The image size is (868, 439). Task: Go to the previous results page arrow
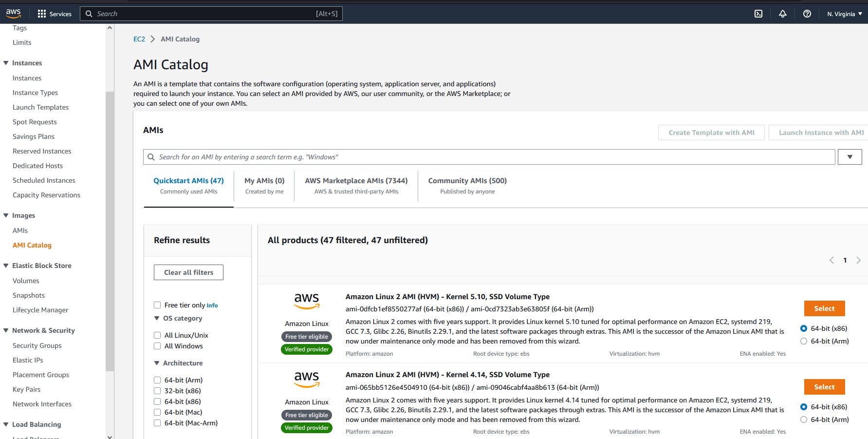(831, 260)
